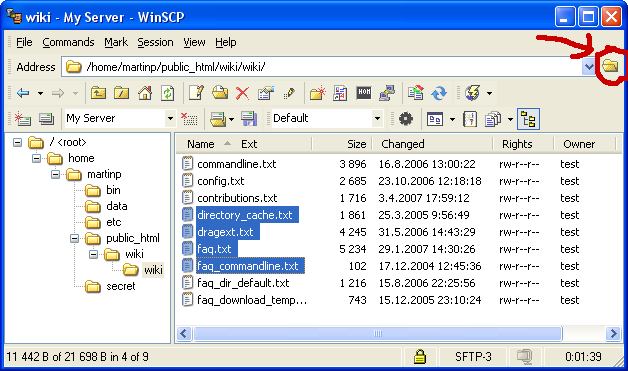Go to the home directory icon
This screenshot has height=371, width=628.
(x=145, y=93)
